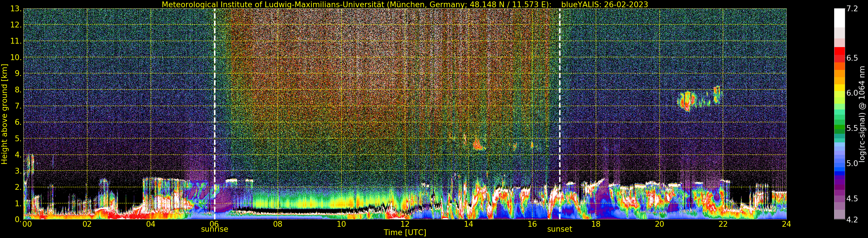Click the '4.2' colorbar value
This screenshot has height=238, width=868.
coord(852,220)
